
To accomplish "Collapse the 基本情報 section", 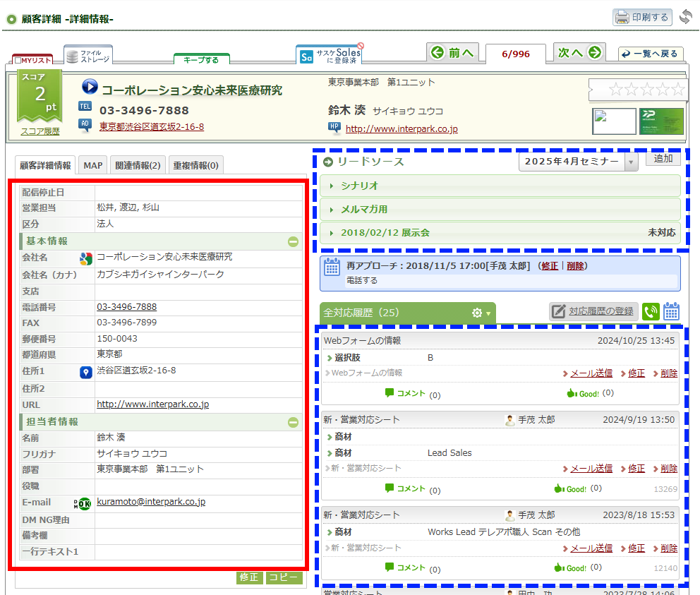I will (293, 241).
